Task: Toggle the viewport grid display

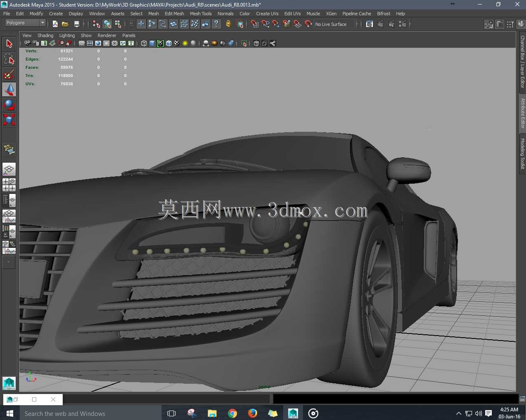Action: click(x=82, y=43)
